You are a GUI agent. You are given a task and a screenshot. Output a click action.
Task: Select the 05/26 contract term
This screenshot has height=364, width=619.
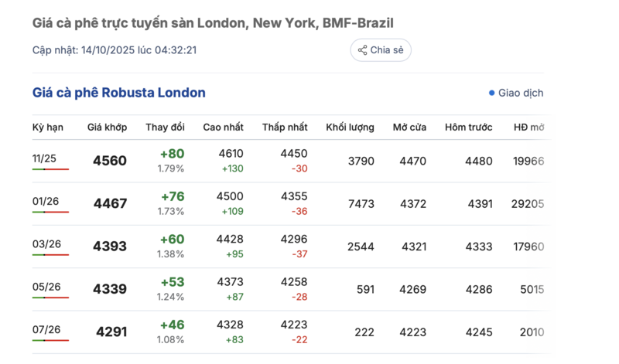coord(46,287)
